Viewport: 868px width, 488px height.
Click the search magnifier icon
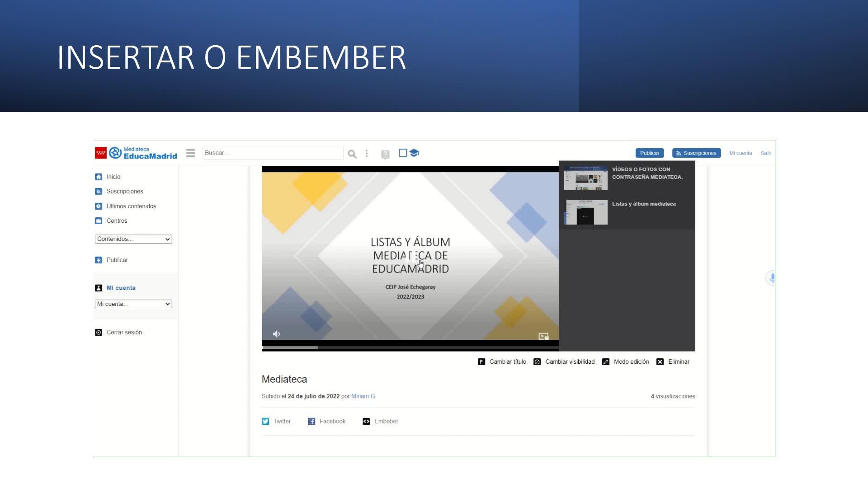tap(352, 154)
